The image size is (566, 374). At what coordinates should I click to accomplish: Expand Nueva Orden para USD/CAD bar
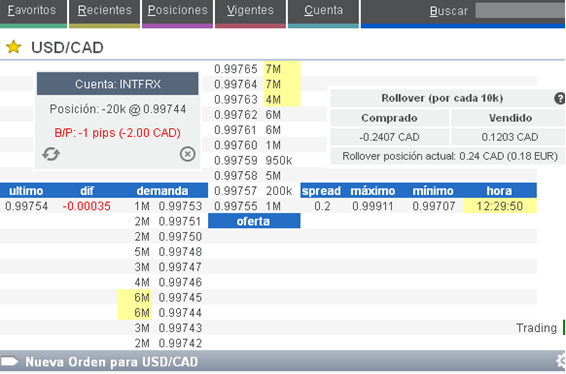pos(283,361)
